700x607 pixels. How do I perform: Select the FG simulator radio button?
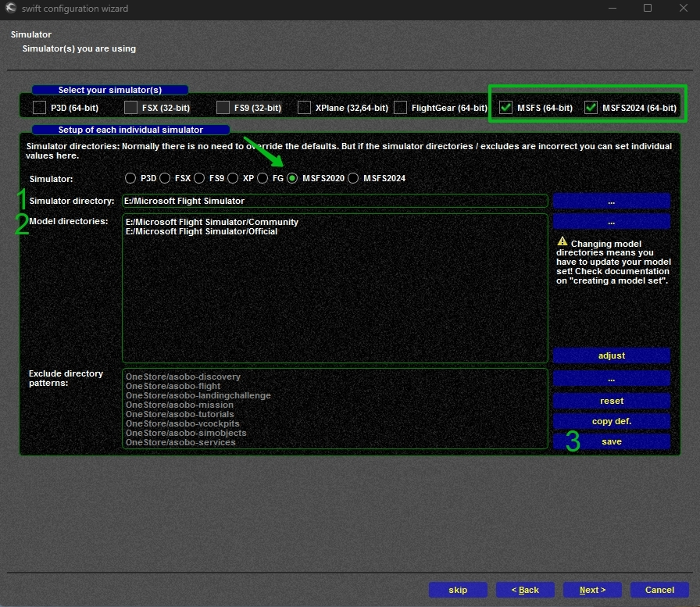[262, 178]
